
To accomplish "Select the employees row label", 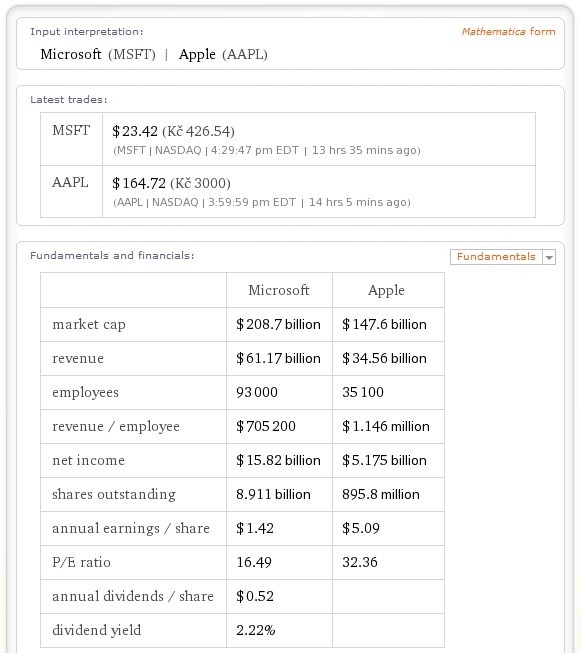I will [x=85, y=392].
